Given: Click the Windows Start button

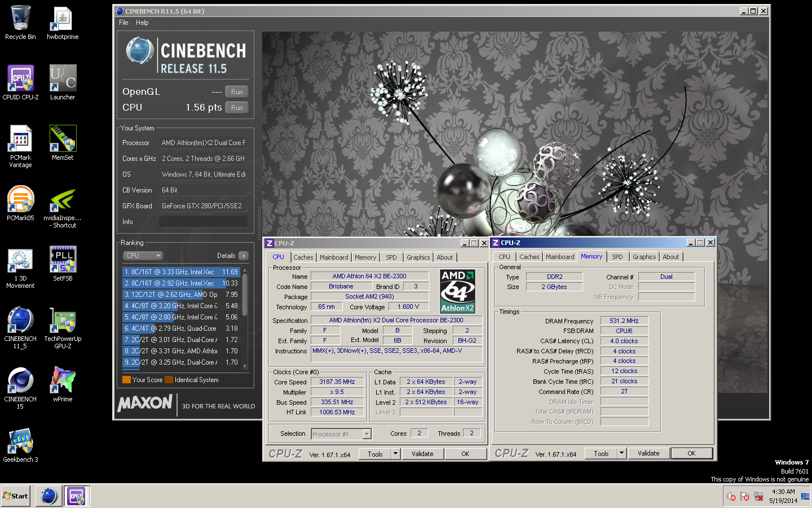Looking at the screenshot, I should tap(16, 496).
